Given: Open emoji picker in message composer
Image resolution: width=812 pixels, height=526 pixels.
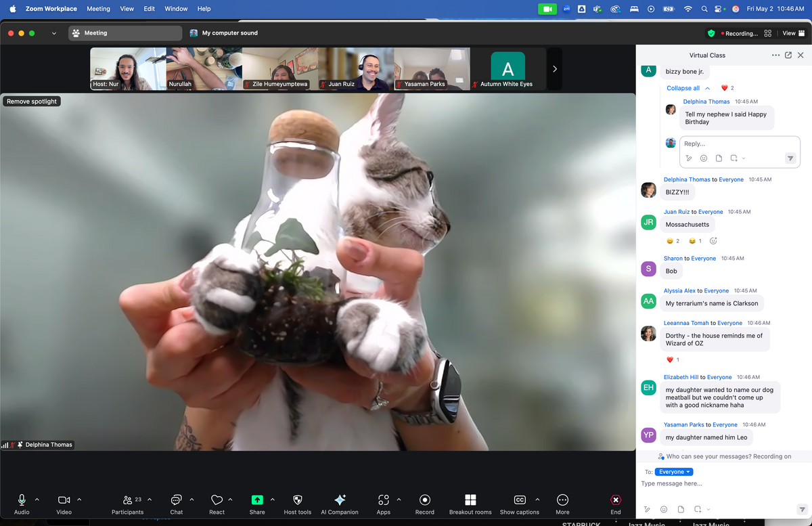Looking at the screenshot, I should click(664, 509).
